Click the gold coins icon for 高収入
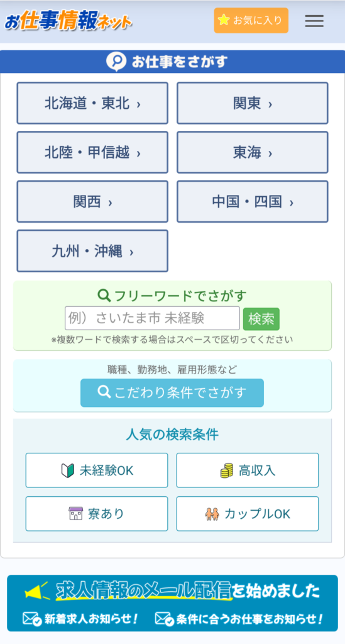 pyautogui.click(x=226, y=470)
